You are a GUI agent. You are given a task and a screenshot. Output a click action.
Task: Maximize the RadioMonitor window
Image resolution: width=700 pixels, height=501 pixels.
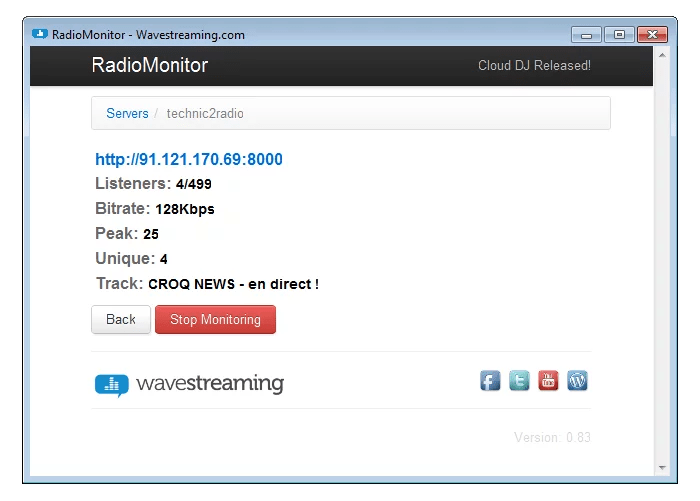coord(619,34)
